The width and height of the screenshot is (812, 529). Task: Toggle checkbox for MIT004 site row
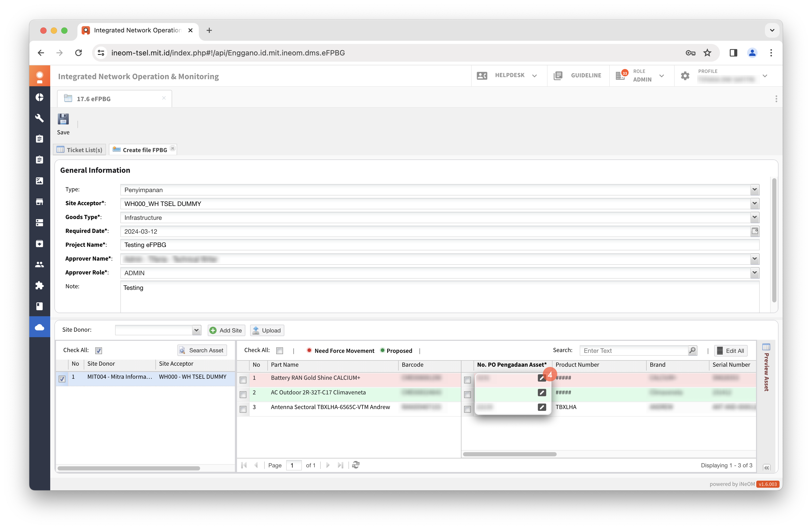tap(62, 379)
